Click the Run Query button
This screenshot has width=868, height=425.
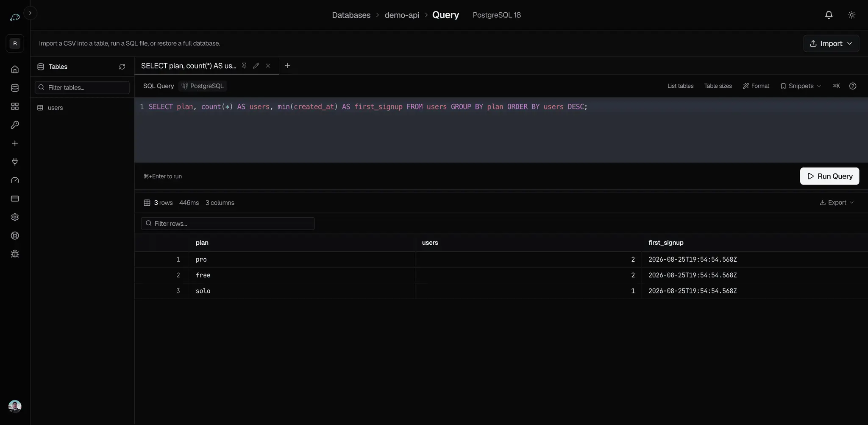[829, 176]
